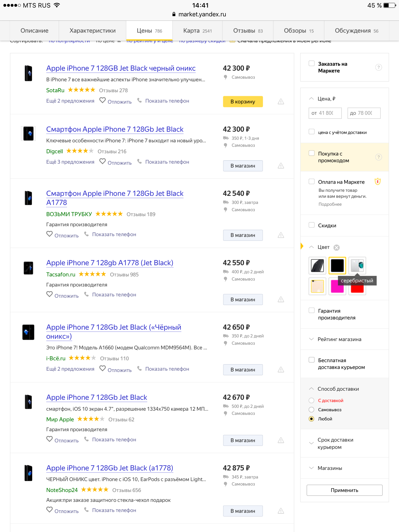Click the help icon near Покупка с промокодом
The width and height of the screenshot is (399, 532).
(x=378, y=157)
